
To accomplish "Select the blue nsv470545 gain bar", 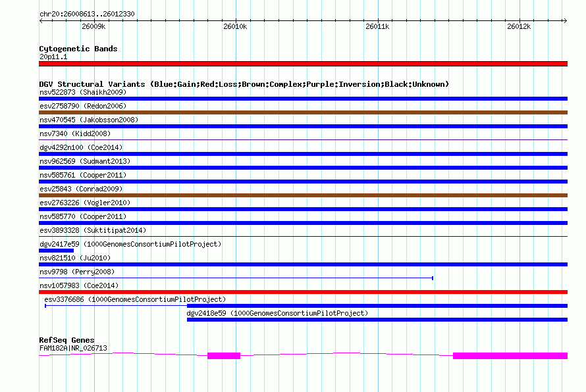I will (303, 126).
